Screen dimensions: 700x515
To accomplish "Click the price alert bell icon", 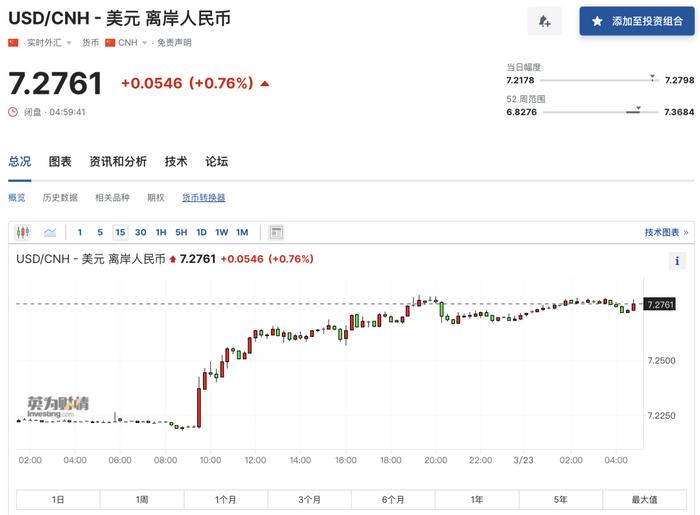I will click(544, 21).
